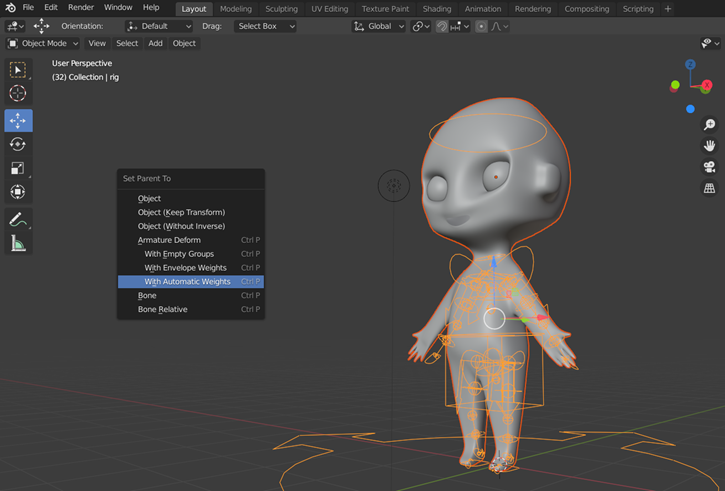Select the Transform tool
725x491 pixels.
pos(18,191)
